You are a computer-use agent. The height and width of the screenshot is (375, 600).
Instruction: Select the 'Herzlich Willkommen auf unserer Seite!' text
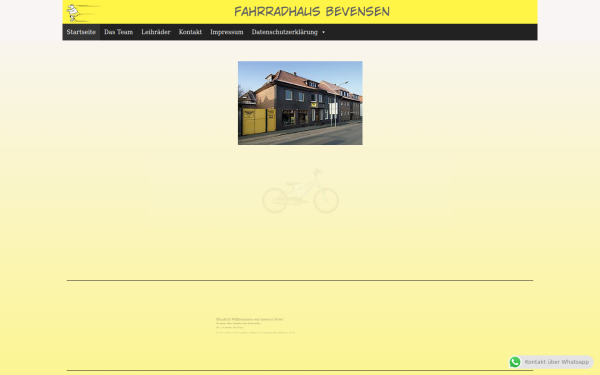[250, 319]
